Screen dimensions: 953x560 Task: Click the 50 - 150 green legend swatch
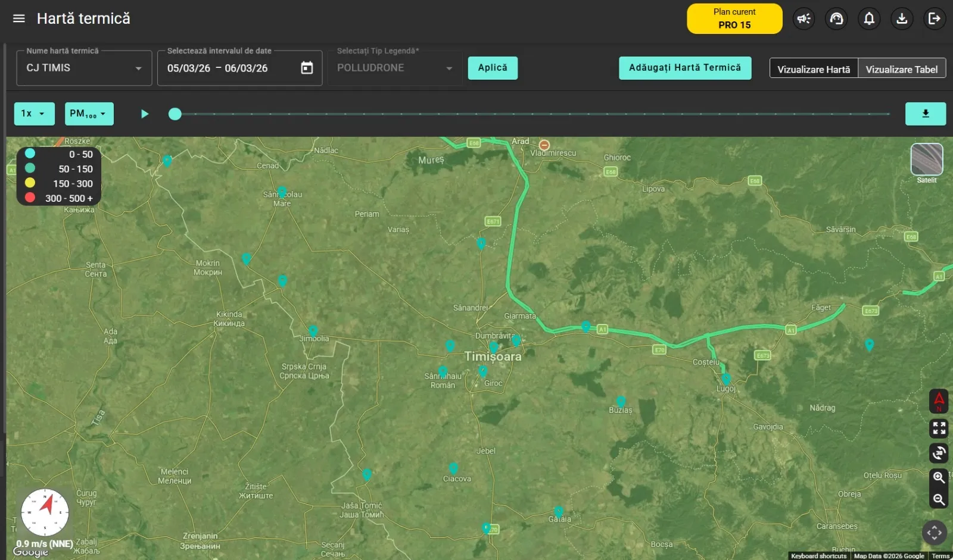(x=30, y=168)
